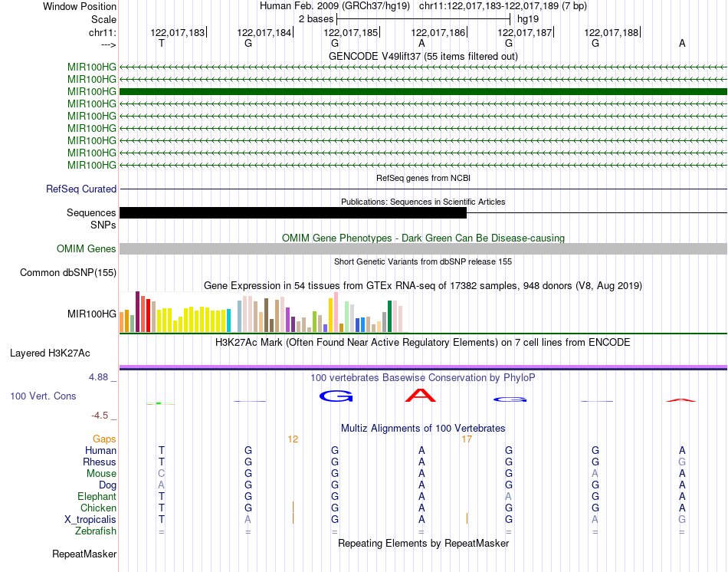Click the Common dbSNP(155) label
728x572 pixels.
67,273
